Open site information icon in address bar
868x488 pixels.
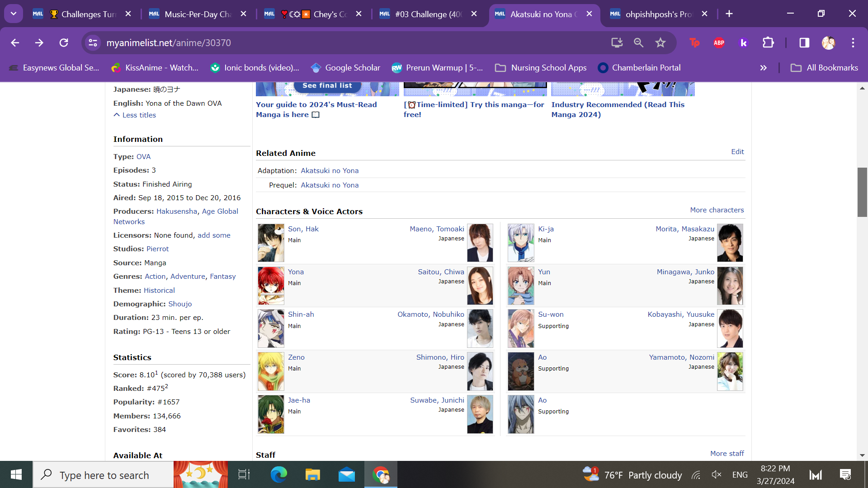[93, 42]
